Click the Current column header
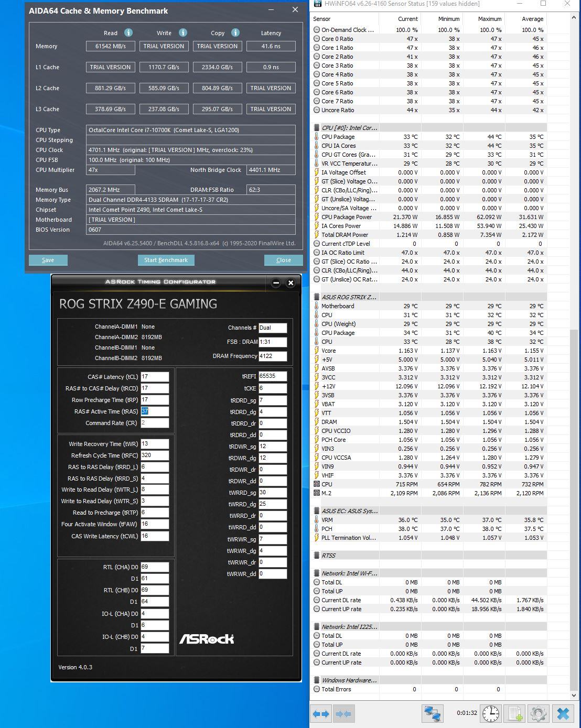This screenshot has width=581, height=728. tap(400, 19)
